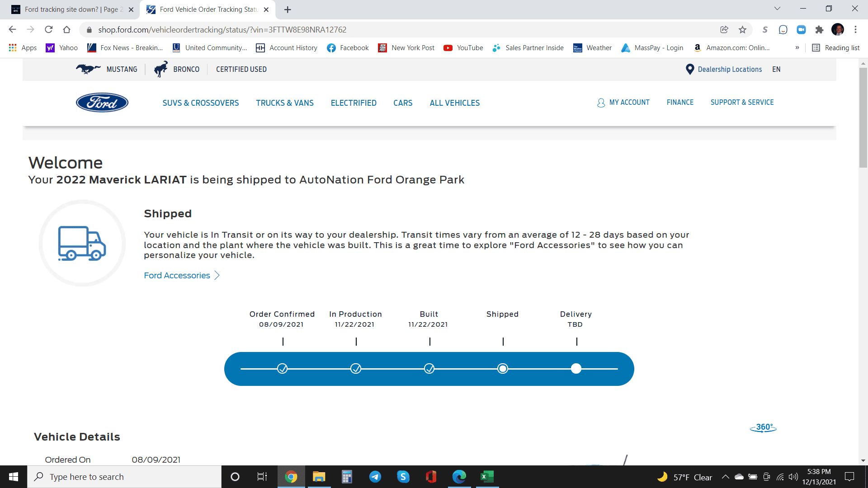
Task: Open the Skype taskbar icon
Action: [403, 477]
